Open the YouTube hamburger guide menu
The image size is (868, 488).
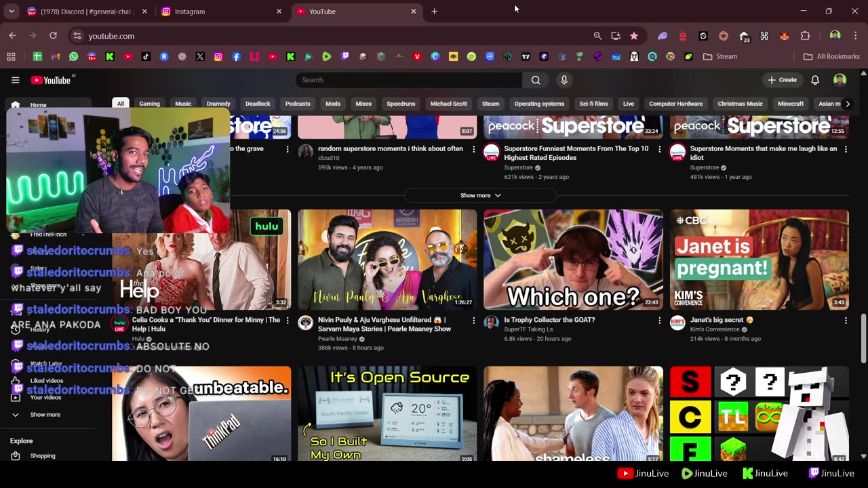pyautogui.click(x=15, y=80)
